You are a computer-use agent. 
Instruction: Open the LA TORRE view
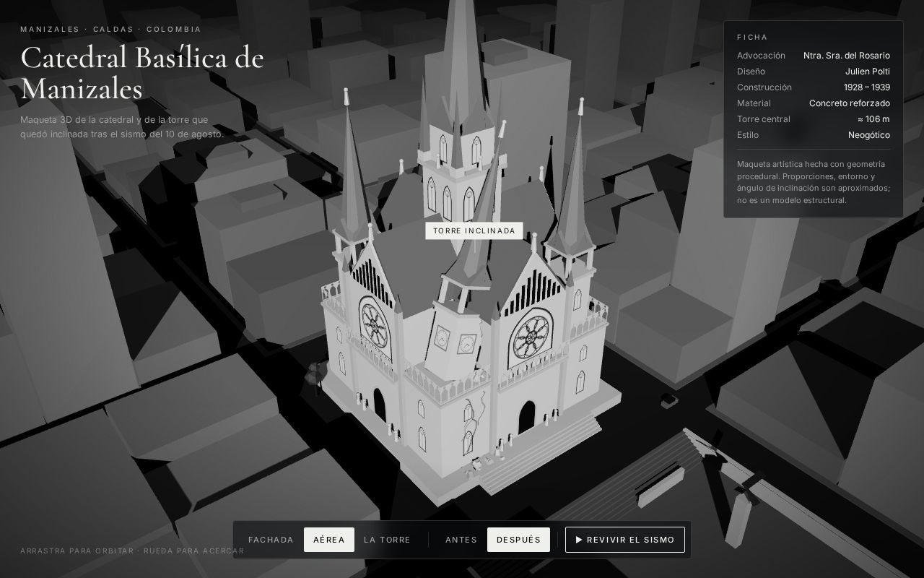click(387, 540)
